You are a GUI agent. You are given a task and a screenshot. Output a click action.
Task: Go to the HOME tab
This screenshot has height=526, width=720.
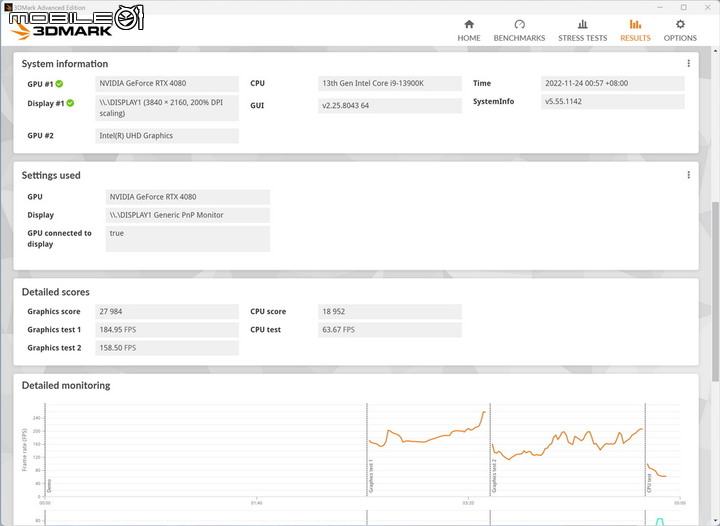click(x=469, y=31)
